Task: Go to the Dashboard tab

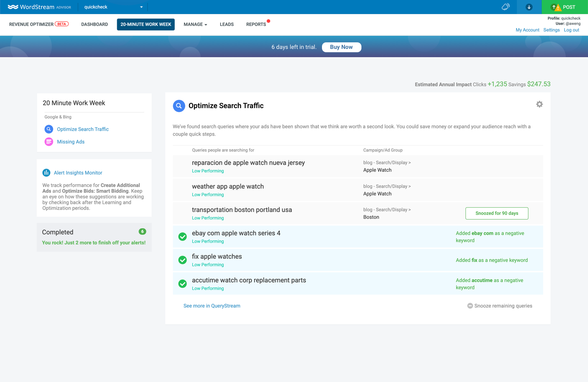Action: [x=95, y=25]
